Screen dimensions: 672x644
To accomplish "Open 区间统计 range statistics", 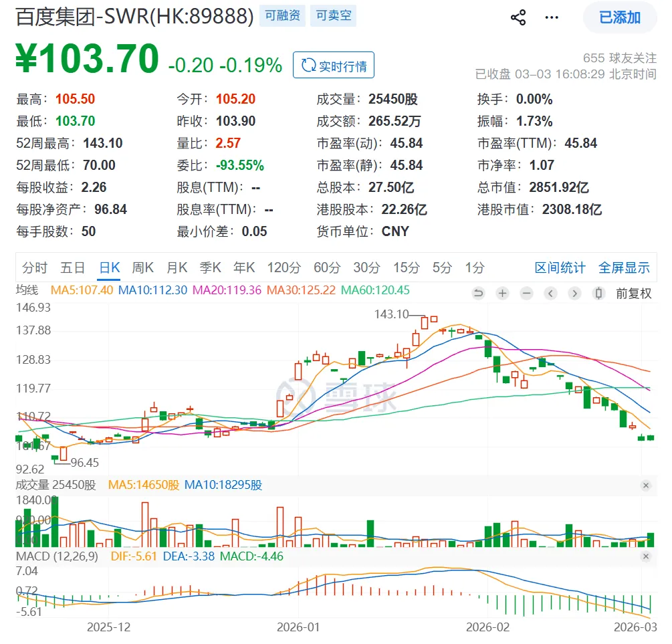I will [560, 267].
